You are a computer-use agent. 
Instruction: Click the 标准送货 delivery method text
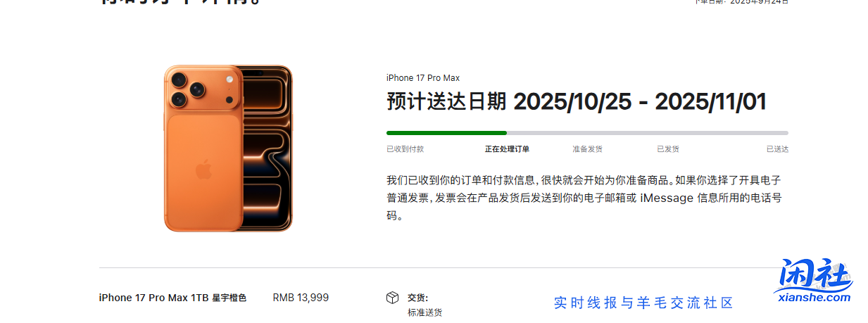coord(424,312)
